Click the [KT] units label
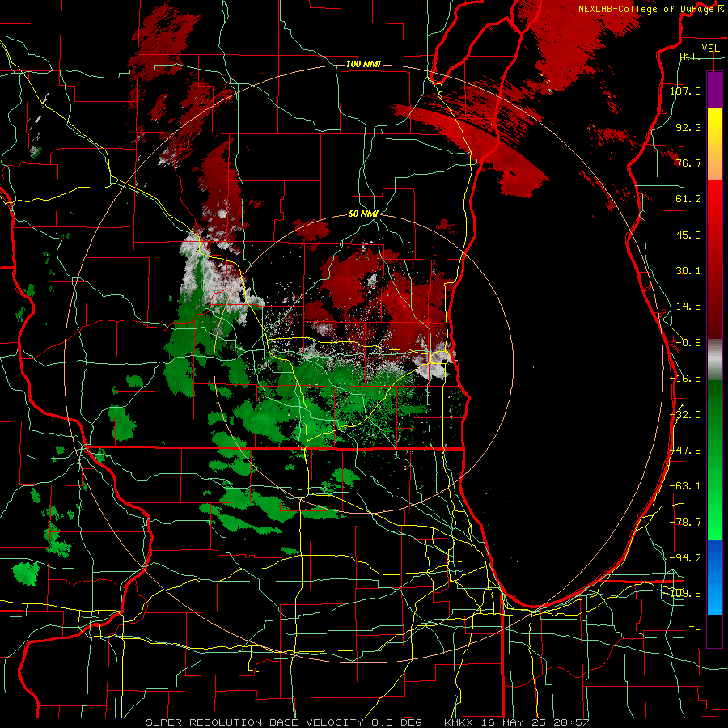 pos(691,56)
